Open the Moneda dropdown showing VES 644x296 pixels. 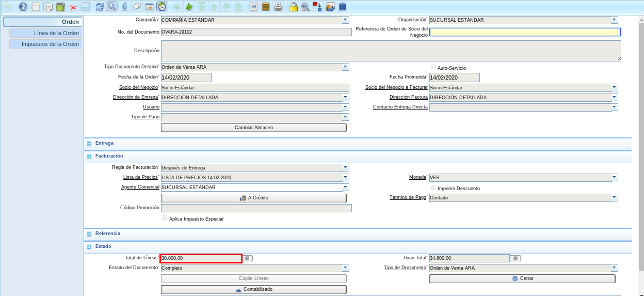click(614, 177)
